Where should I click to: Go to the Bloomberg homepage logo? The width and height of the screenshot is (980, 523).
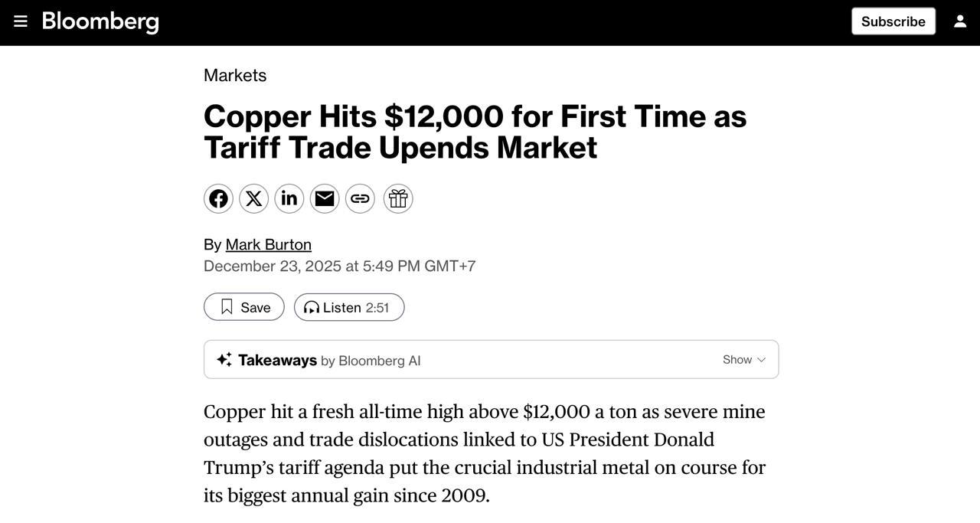100,21
